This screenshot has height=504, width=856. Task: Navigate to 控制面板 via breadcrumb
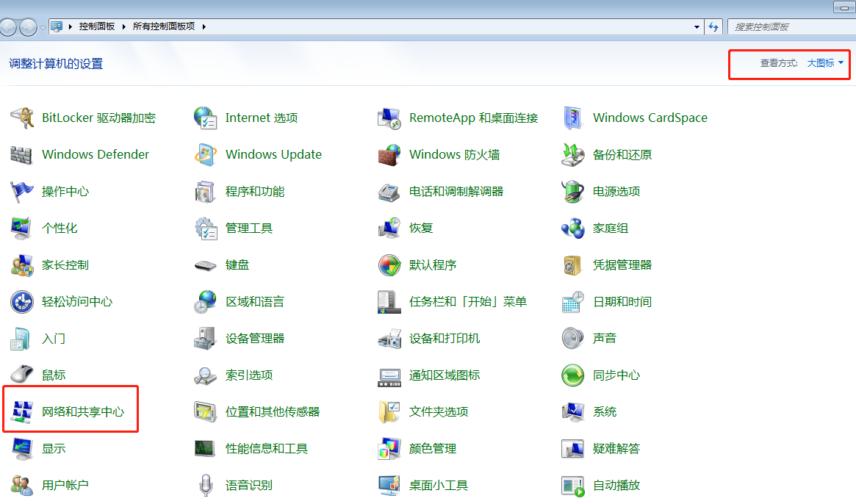98,26
